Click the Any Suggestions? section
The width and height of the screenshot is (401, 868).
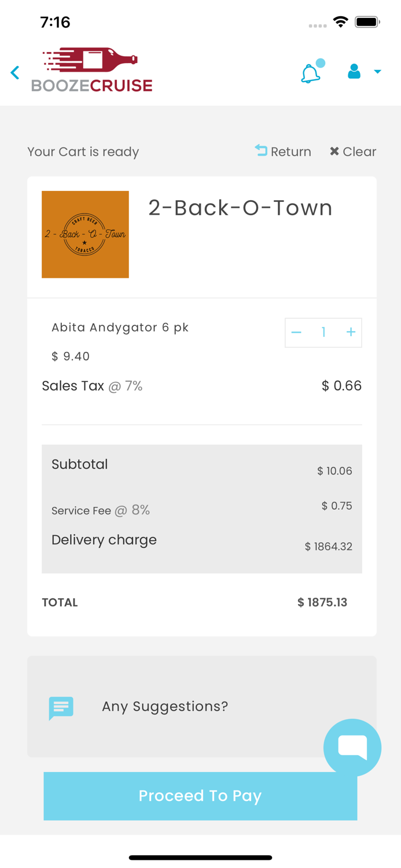[x=165, y=707]
